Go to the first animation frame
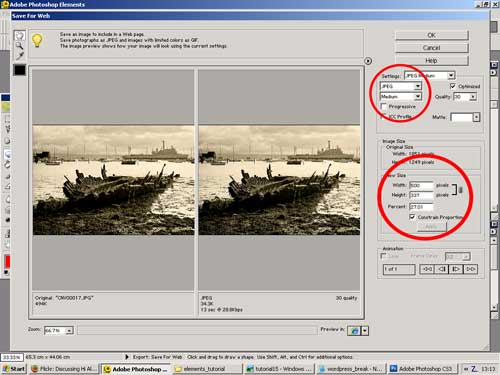The width and height of the screenshot is (500, 375). (x=427, y=269)
